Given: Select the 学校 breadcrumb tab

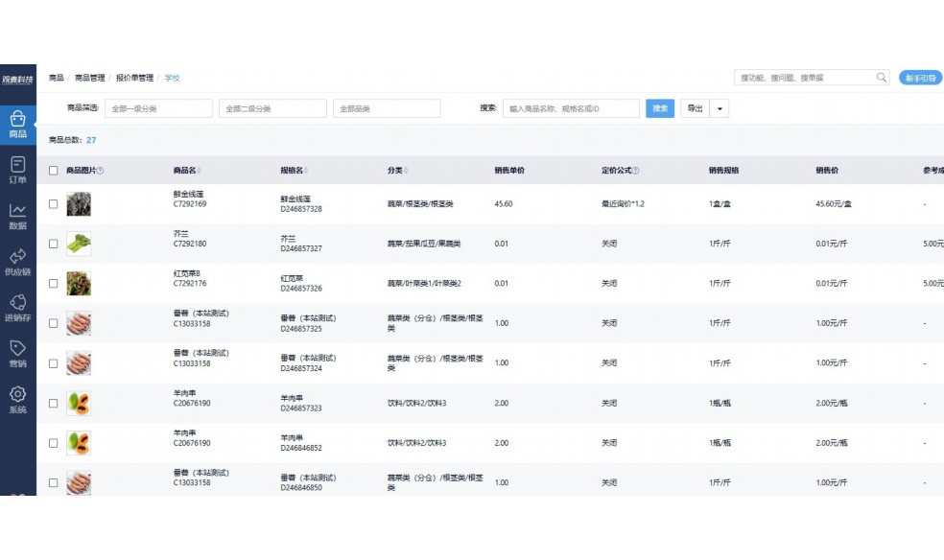Looking at the screenshot, I should (x=173, y=77).
